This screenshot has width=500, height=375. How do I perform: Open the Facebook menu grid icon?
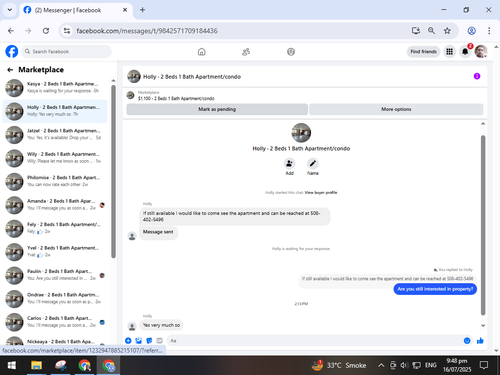click(449, 52)
